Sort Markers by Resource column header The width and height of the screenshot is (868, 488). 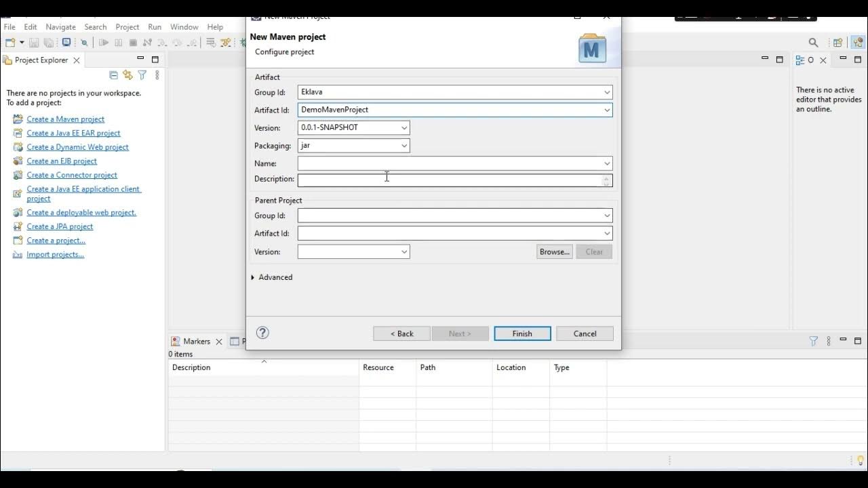pyautogui.click(x=387, y=367)
